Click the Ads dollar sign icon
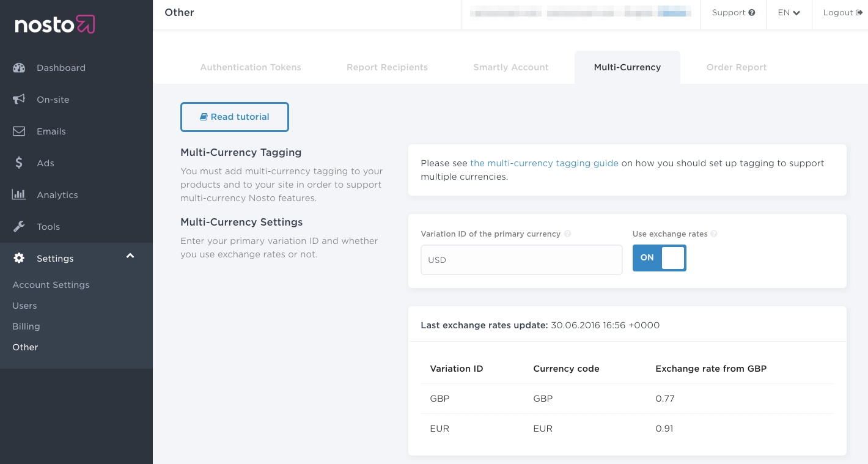This screenshot has width=868, height=464. (x=19, y=163)
